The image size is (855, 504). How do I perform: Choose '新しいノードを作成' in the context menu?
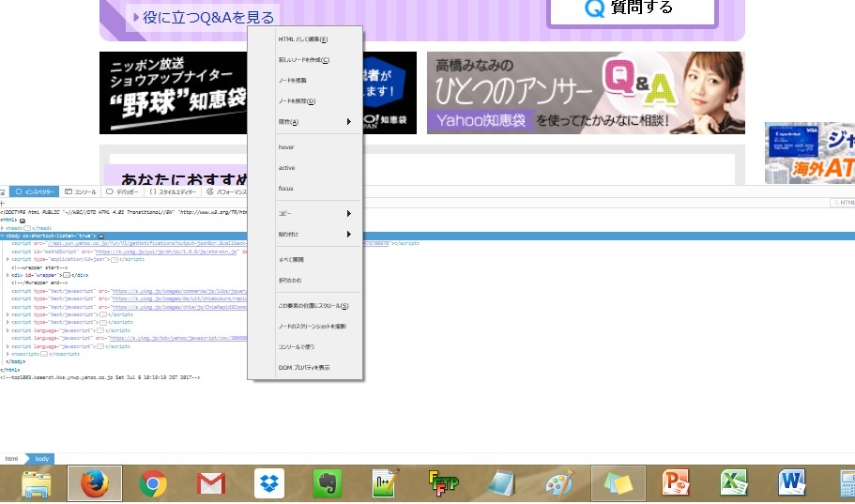[305, 60]
